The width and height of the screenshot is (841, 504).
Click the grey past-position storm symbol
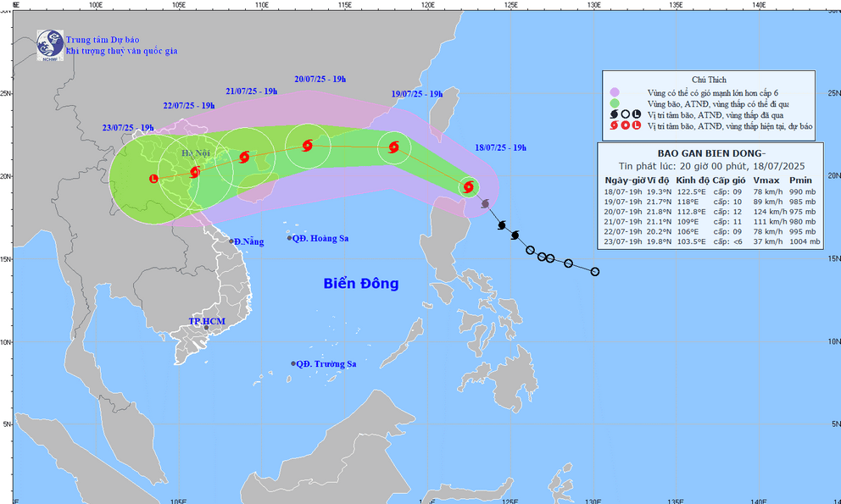click(486, 204)
